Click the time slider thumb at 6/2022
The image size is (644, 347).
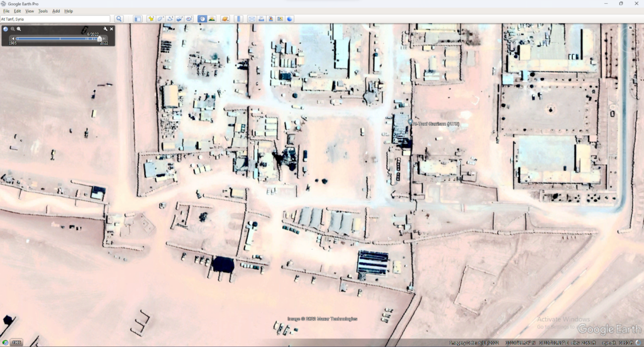[99, 39]
